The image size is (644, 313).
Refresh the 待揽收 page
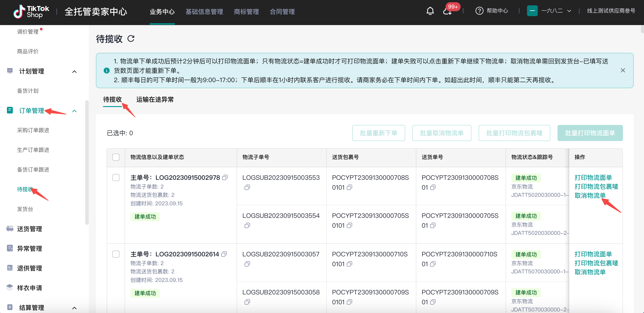coord(131,39)
